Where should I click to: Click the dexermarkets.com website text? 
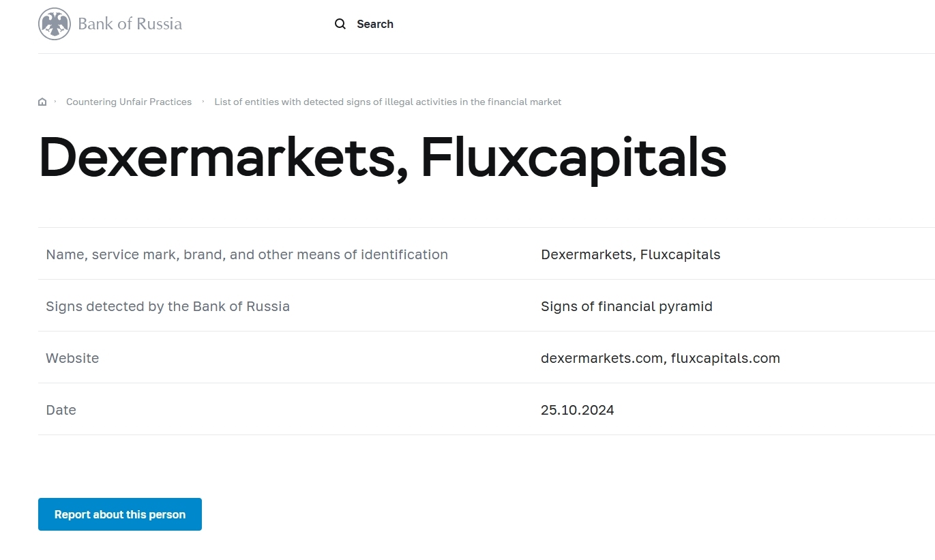tap(602, 358)
